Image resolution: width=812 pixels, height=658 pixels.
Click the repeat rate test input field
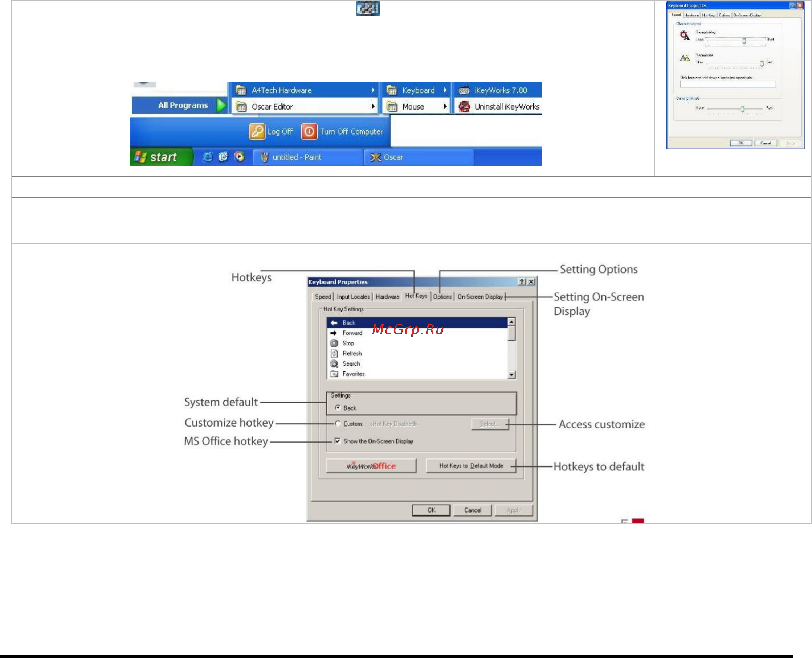[x=727, y=84]
